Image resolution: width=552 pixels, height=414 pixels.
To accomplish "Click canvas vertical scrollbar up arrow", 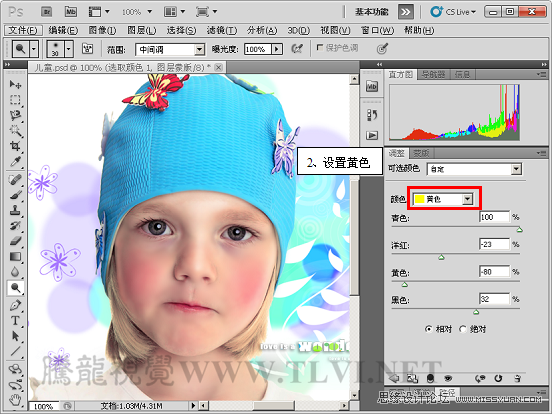I will (x=354, y=80).
